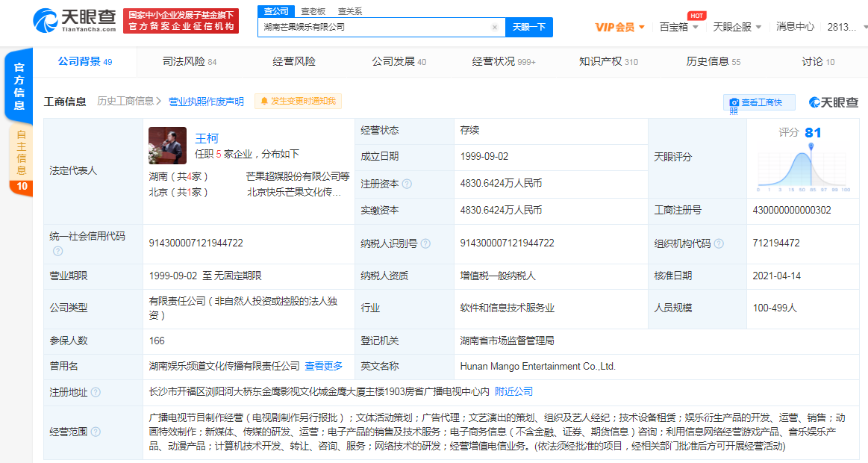Click the 经营范围 help icon
This screenshot has height=463, width=868.
(x=96, y=432)
